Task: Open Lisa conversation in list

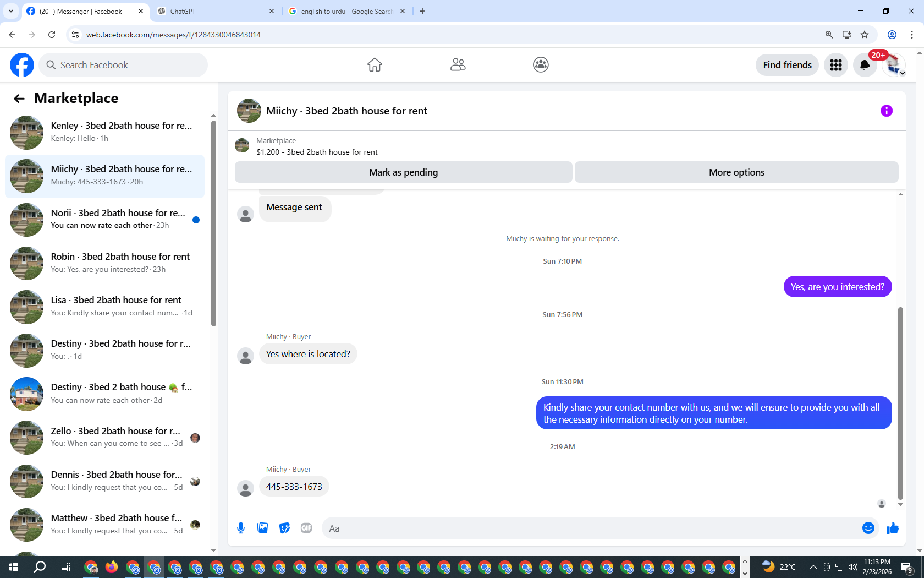Action: [x=105, y=307]
